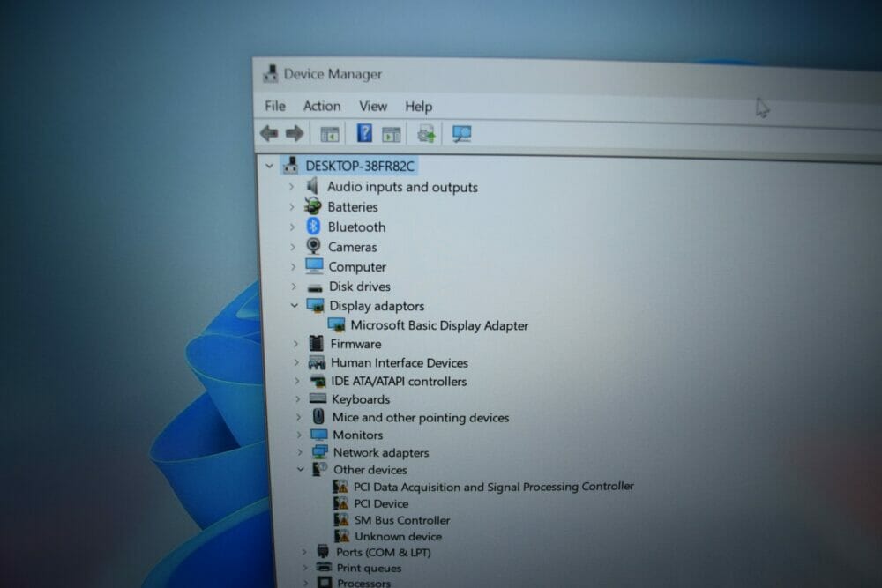Click the mouse icon for pointing devices
The image size is (882, 588).
coord(318,417)
